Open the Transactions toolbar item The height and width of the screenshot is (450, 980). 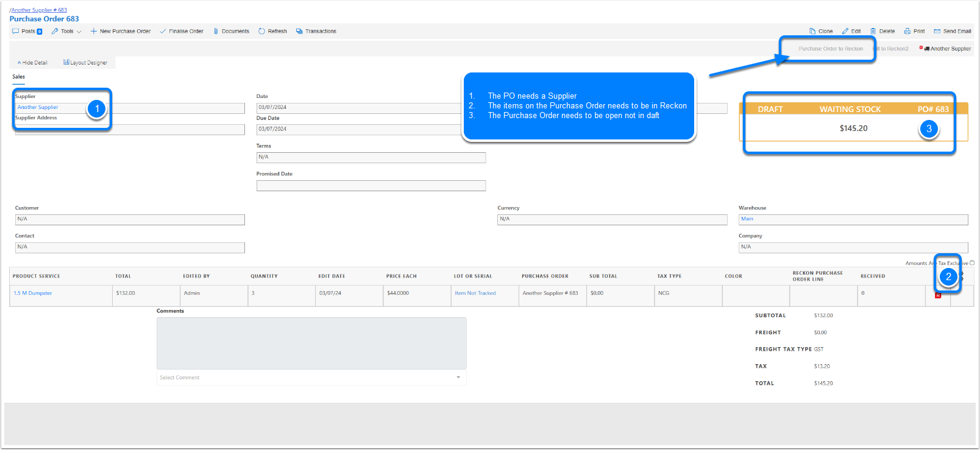pyautogui.click(x=316, y=31)
